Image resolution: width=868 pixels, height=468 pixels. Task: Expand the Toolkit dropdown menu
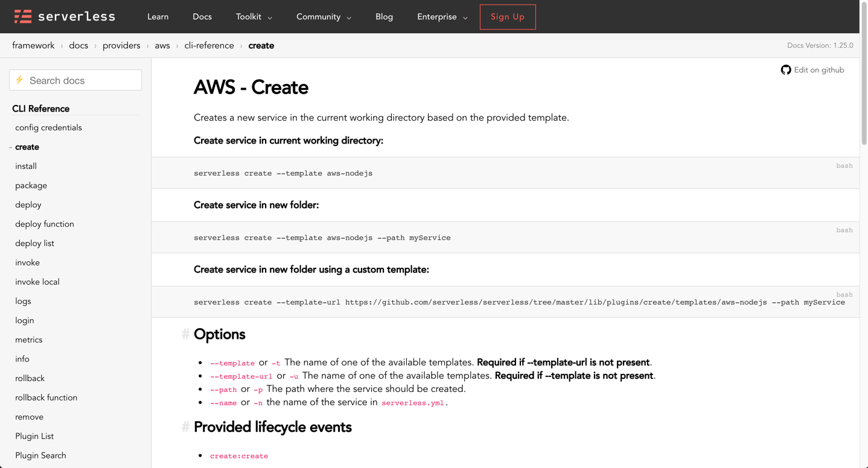tap(254, 17)
